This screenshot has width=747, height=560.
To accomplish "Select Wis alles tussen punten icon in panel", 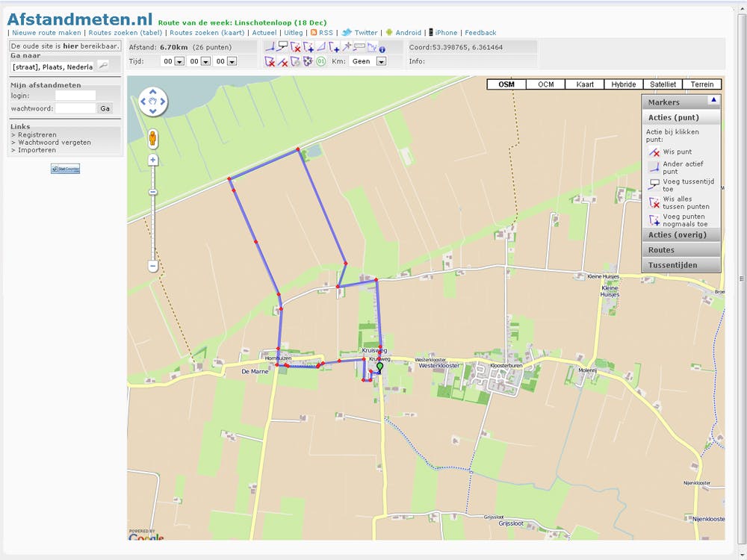I will (654, 202).
